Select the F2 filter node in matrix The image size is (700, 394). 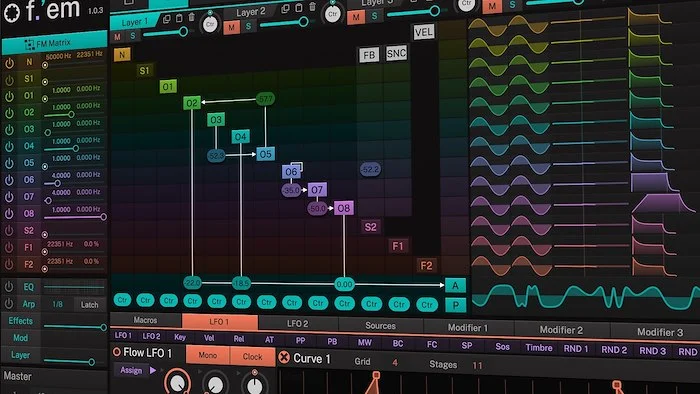[x=426, y=265]
